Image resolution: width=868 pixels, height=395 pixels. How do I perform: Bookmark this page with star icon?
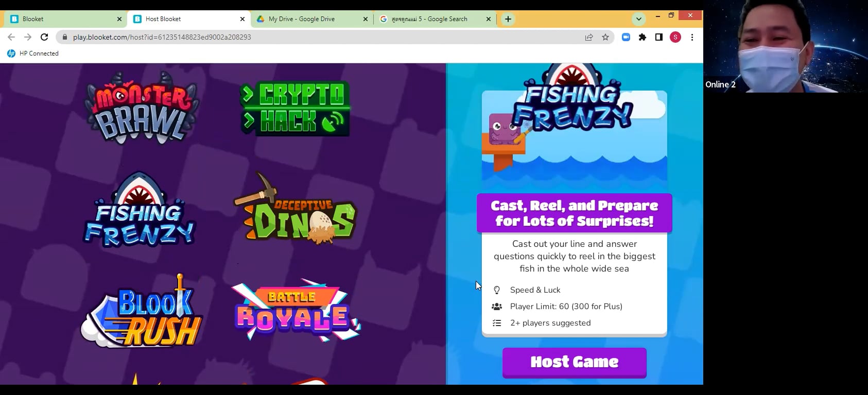605,37
